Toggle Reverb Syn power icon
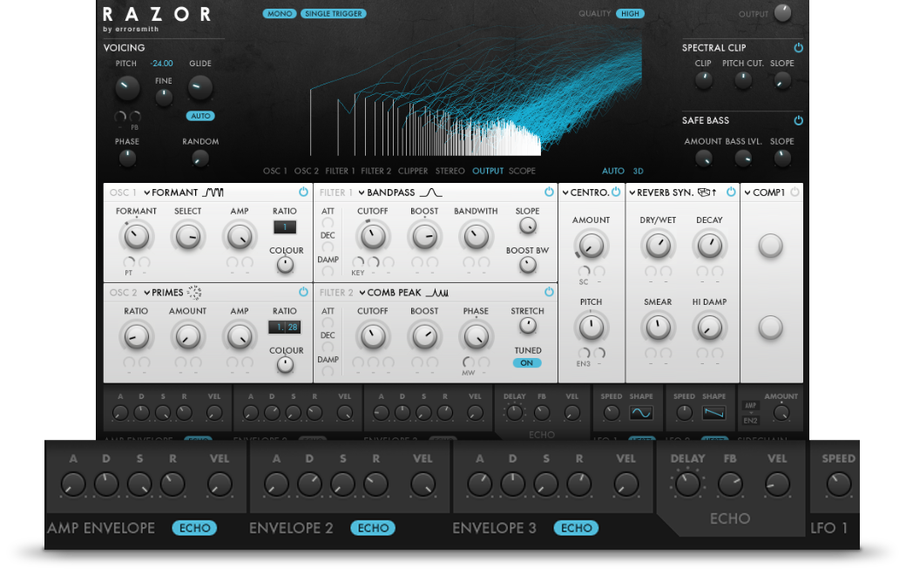This screenshot has height=588, width=906. pos(731,192)
